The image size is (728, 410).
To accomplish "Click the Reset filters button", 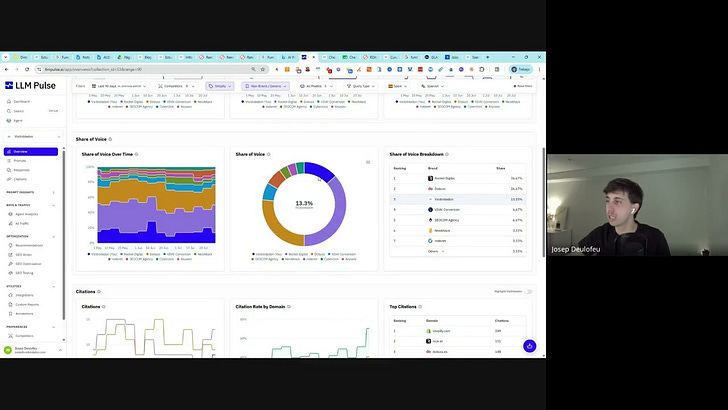I will click(523, 86).
